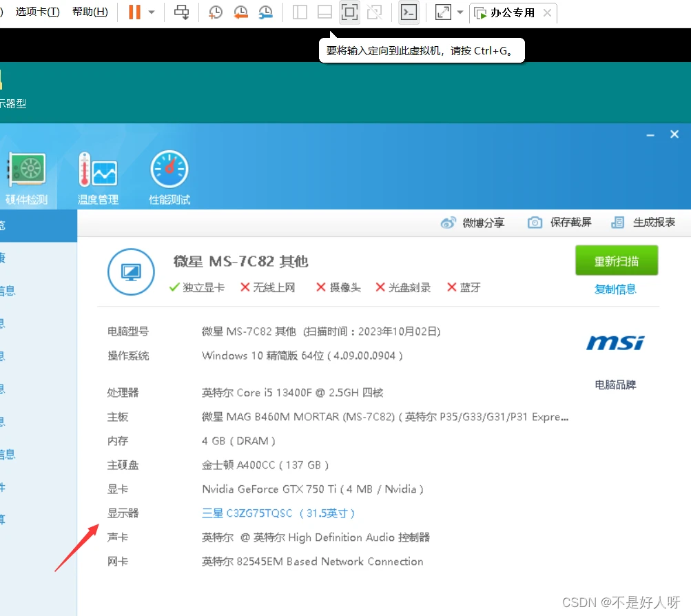
Task: Minimize the hardware info window
Action: tap(650, 135)
